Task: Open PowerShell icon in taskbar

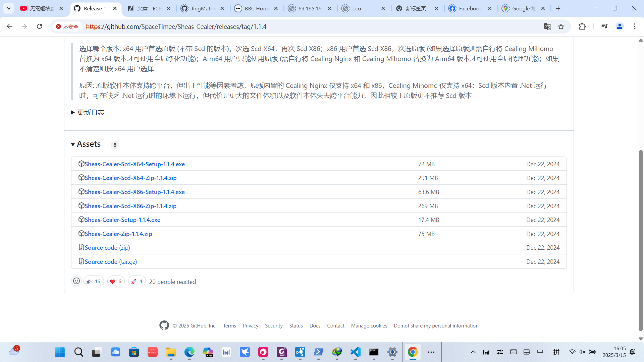Action: (x=318, y=352)
